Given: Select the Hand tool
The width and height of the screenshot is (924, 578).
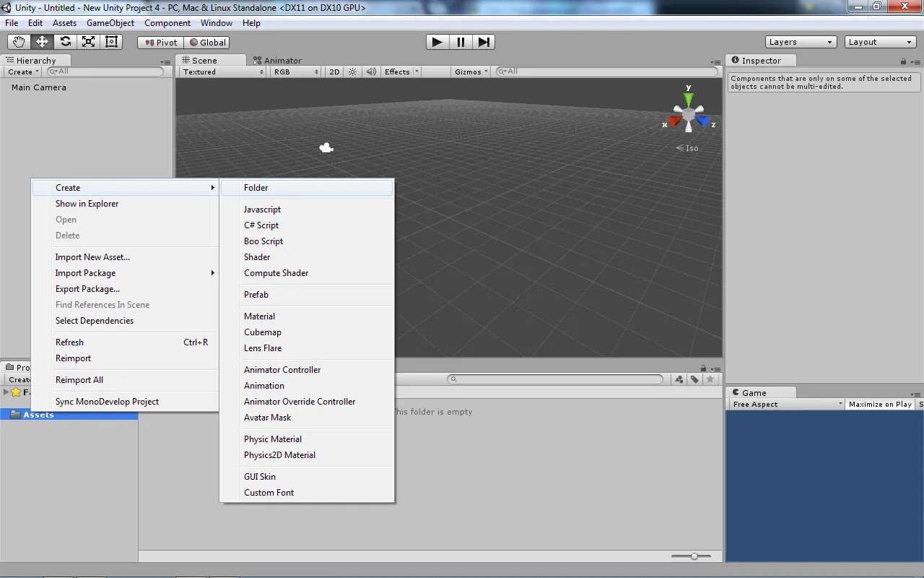Looking at the screenshot, I should click(19, 42).
